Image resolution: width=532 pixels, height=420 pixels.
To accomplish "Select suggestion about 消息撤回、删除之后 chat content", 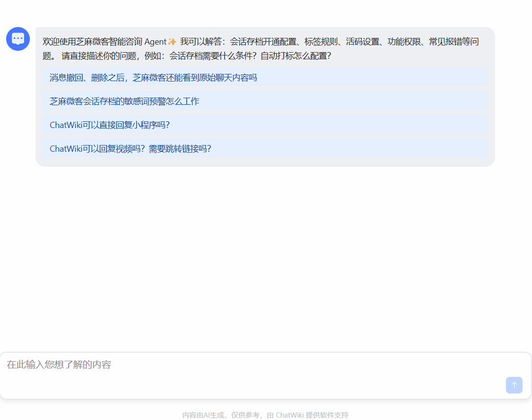I will (265, 77).
